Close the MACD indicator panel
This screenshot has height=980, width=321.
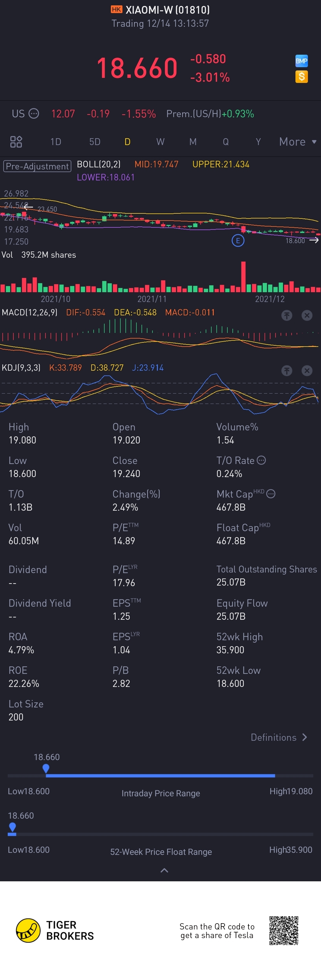[x=307, y=315]
